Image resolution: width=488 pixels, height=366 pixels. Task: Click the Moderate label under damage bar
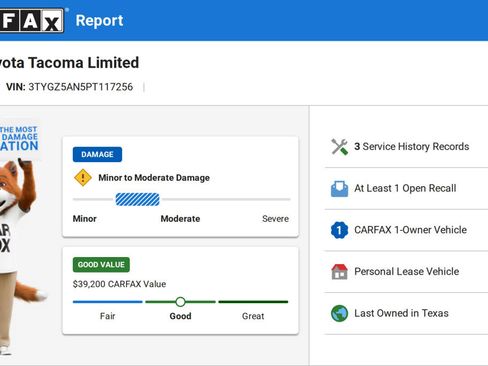point(180,219)
